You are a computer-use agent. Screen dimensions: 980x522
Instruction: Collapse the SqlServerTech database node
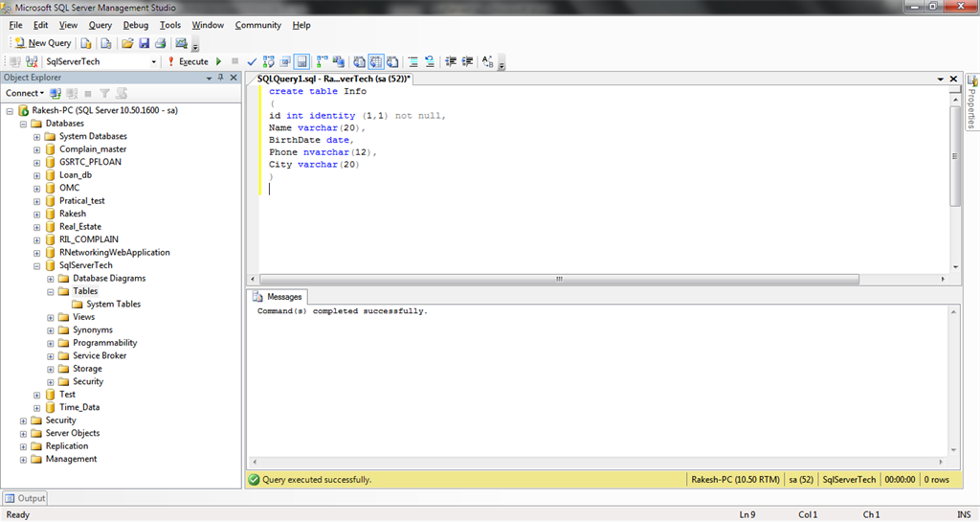[36, 265]
